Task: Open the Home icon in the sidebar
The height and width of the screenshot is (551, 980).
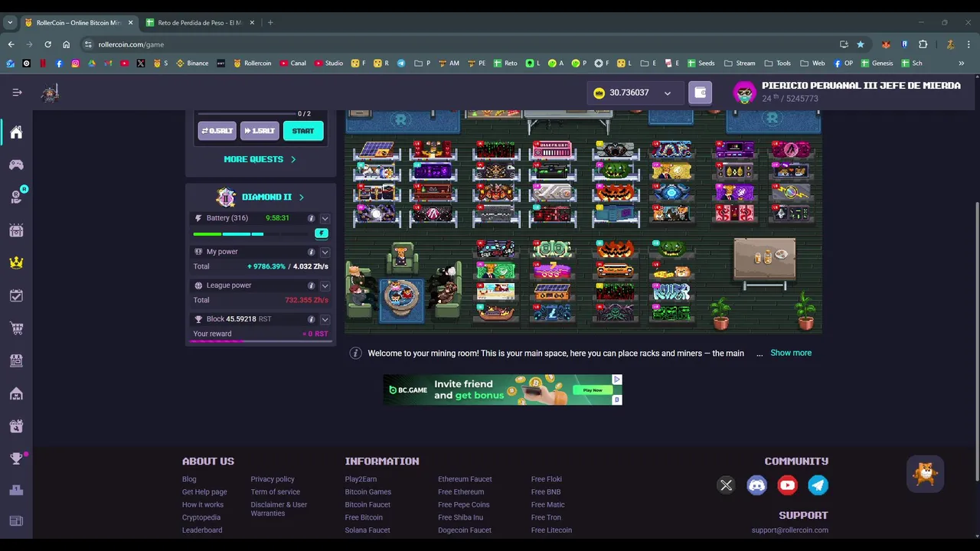Action: [16, 132]
